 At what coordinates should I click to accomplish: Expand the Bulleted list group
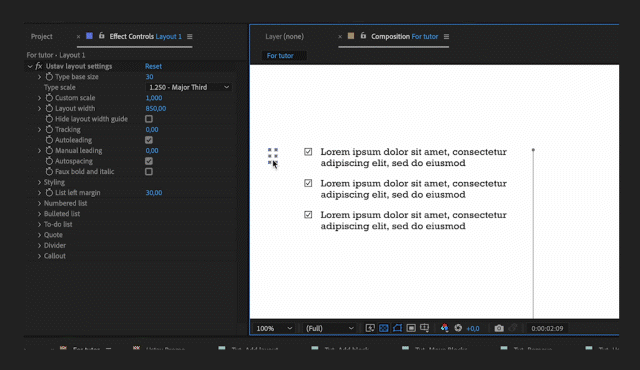pyautogui.click(x=39, y=214)
